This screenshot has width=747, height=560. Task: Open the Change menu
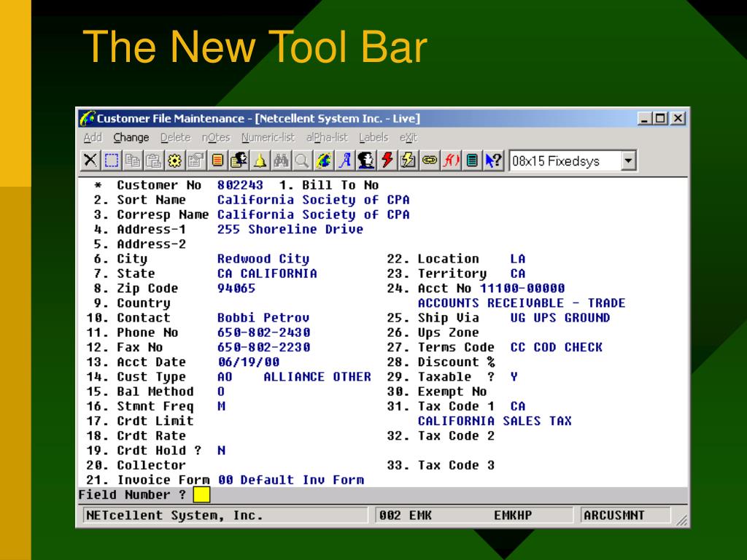click(x=131, y=138)
